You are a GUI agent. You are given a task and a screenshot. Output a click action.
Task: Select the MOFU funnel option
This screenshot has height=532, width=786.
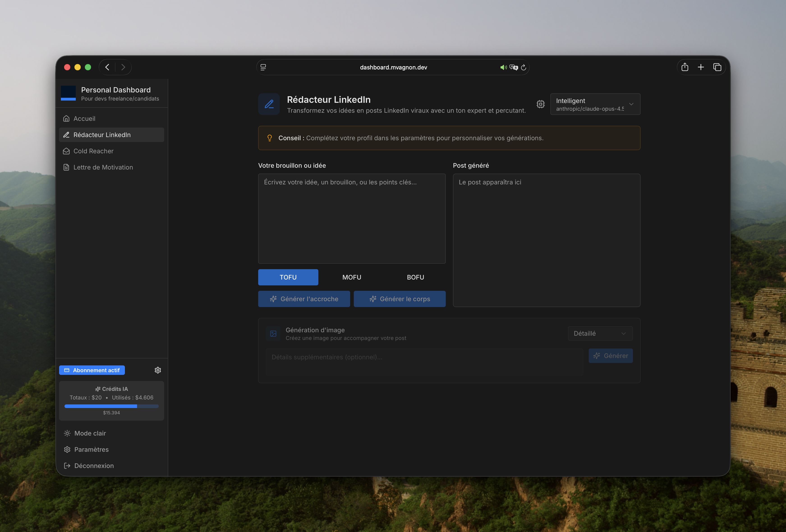coord(351,277)
